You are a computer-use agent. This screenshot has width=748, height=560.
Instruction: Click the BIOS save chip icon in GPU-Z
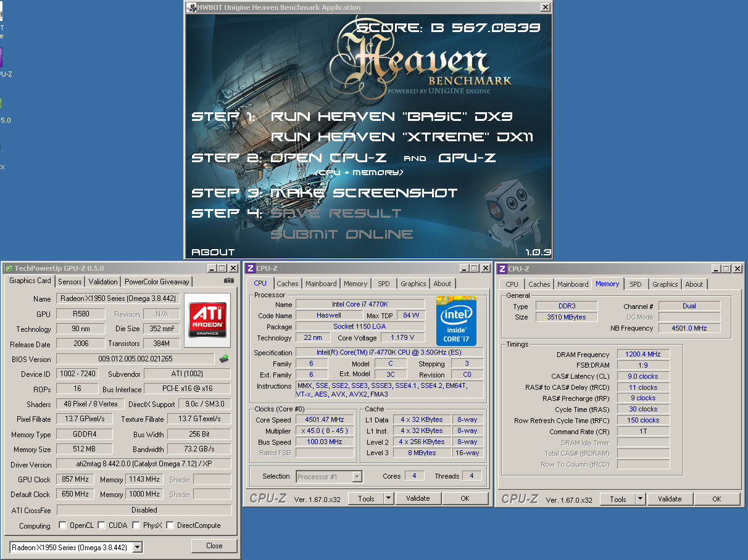click(225, 358)
